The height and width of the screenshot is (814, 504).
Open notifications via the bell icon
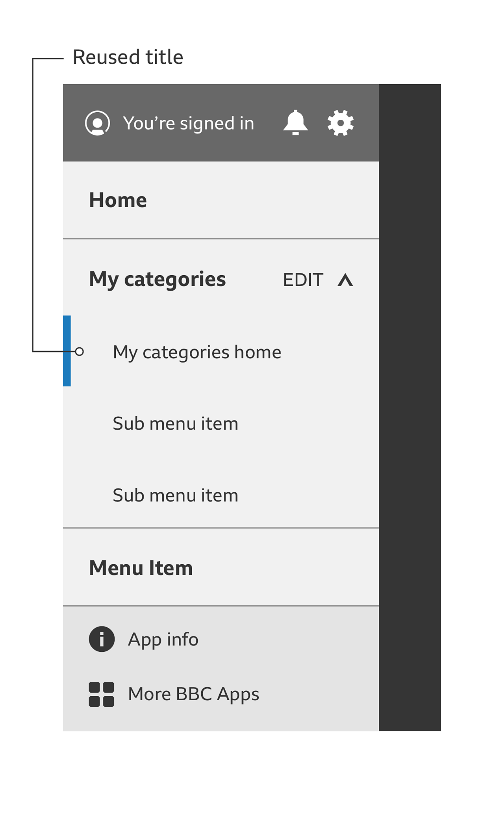pos(295,122)
